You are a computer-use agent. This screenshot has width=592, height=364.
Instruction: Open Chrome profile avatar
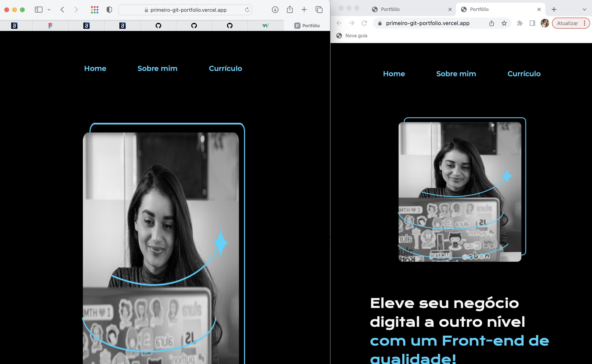[x=545, y=23]
